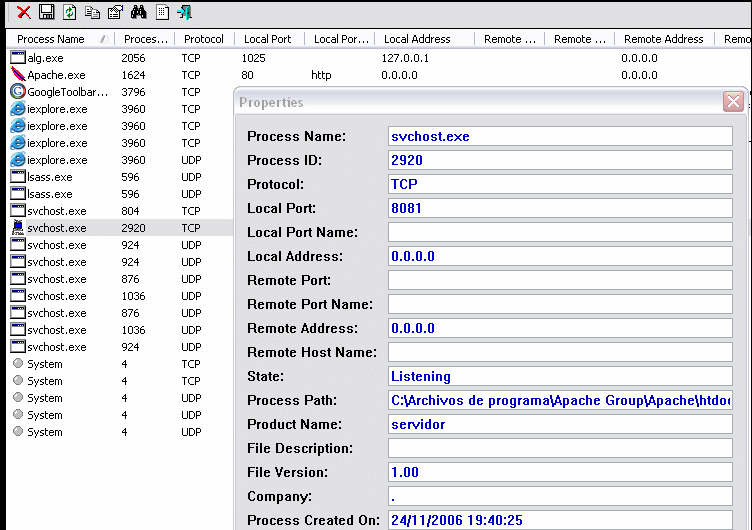Select the Apache.exe process name
The height and width of the screenshot is (530, 752).
(56, 75)
